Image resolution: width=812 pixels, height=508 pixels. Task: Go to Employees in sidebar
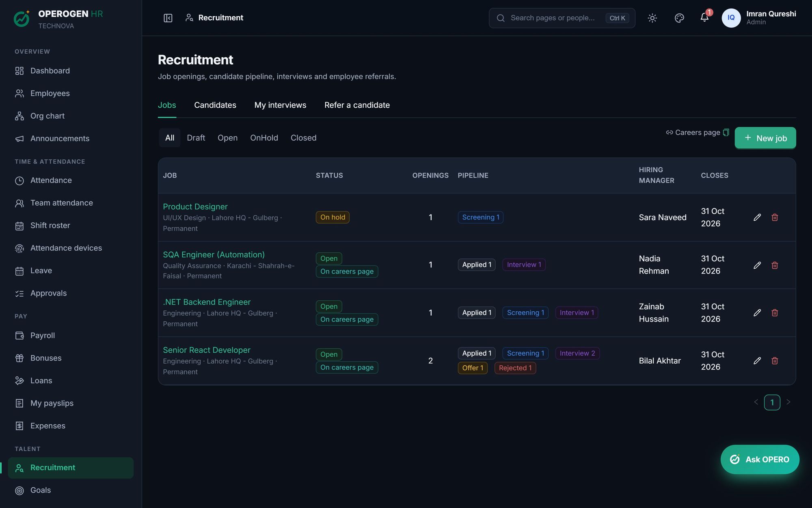pos(71,93)
